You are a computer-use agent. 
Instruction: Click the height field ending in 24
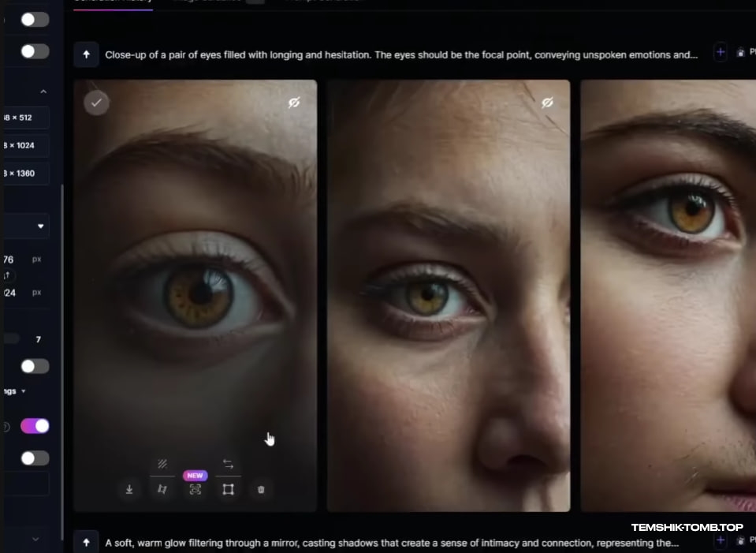[x=23, y=293]
